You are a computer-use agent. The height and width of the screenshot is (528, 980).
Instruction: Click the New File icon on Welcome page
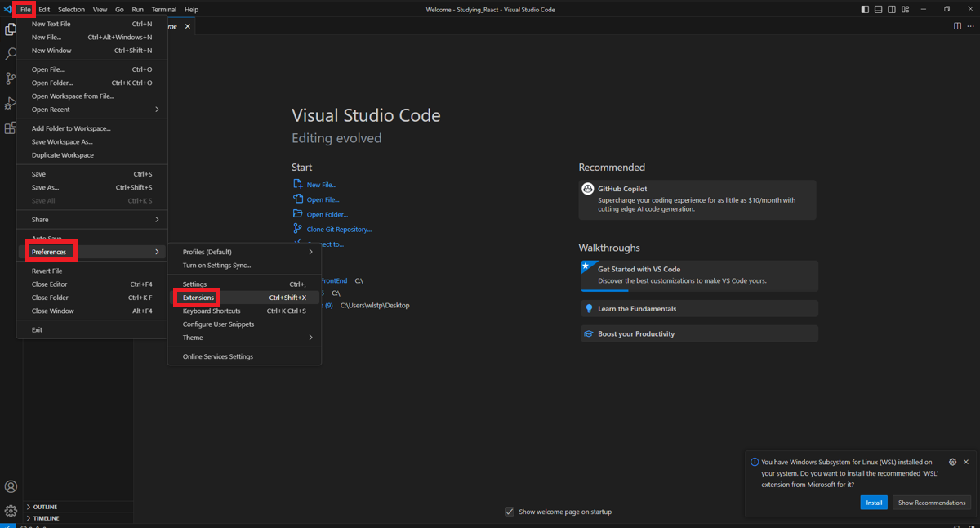(x=298, y=184)
